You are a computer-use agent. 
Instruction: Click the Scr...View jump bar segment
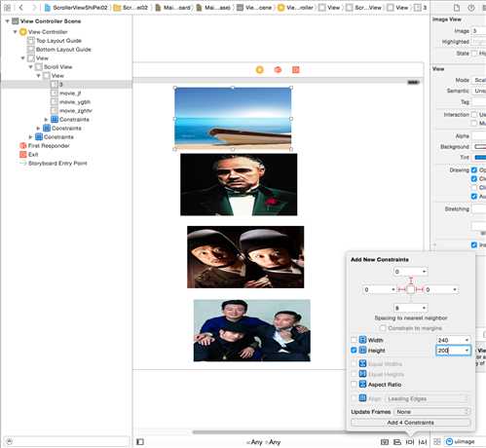(x=363, y=7)
